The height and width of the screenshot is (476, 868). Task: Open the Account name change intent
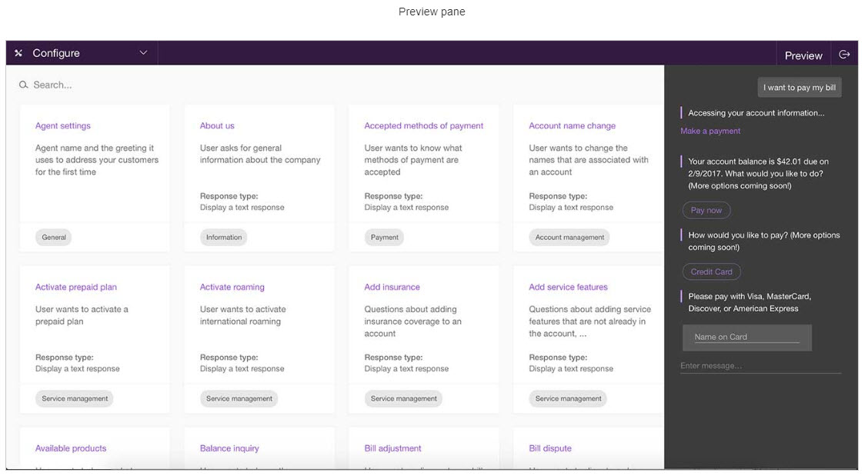pyautogui.click(x=572, y=125)
